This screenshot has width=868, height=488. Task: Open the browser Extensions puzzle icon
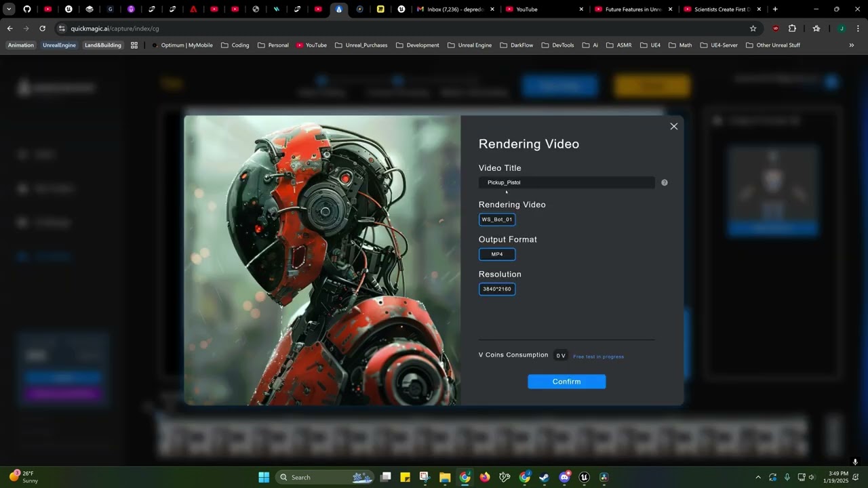coord(792,28)
